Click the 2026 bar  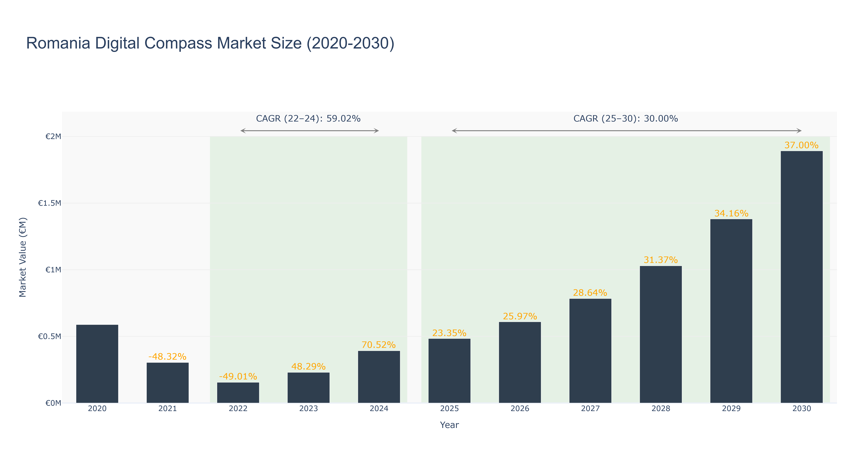pyautogui.click(x=520, y=362)
